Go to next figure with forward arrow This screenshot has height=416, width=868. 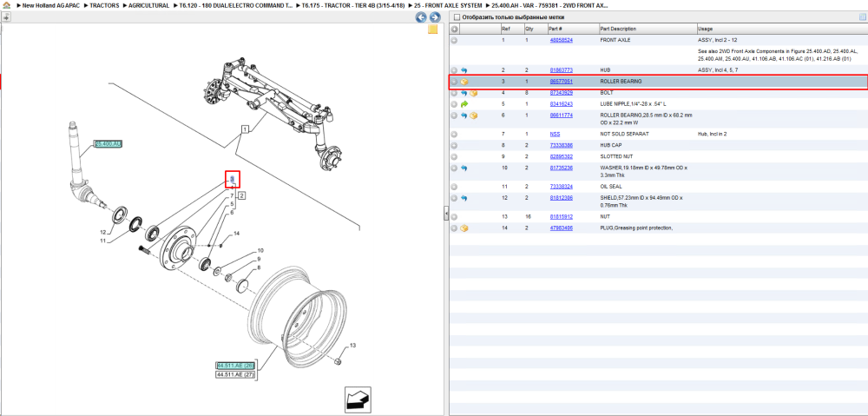point(435,17)
